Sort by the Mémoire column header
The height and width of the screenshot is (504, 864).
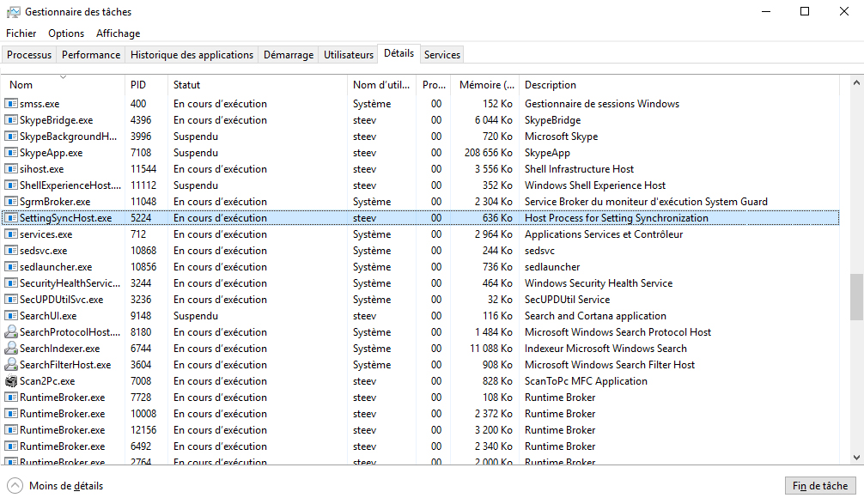[485, 85]
